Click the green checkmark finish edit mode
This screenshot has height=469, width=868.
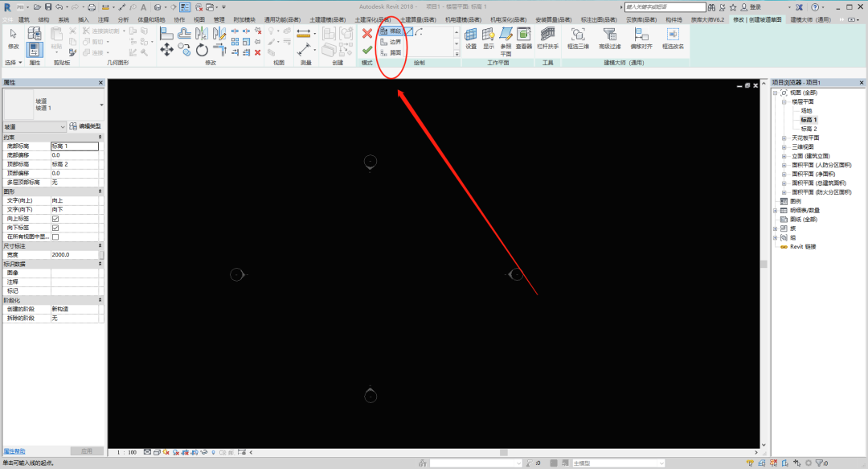click(x=367, y=51)
